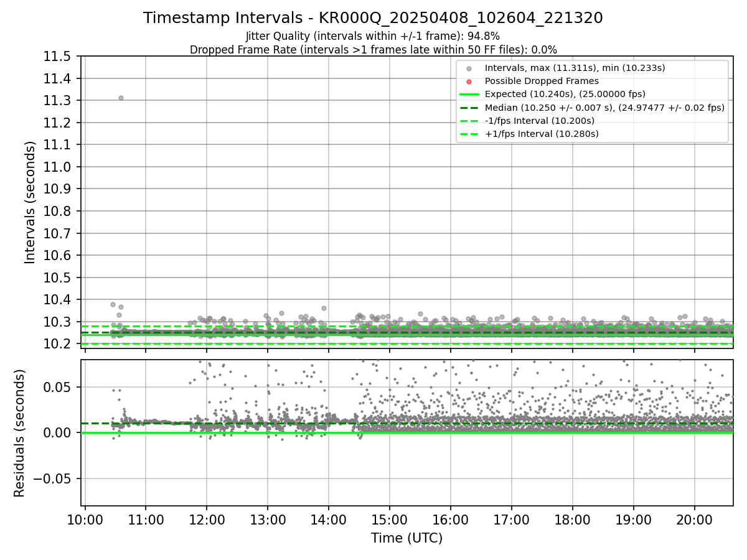Click legend entry "-1/fps Interval (10.200s)"
Screen dimensions: 747x560
click(539, 121)
